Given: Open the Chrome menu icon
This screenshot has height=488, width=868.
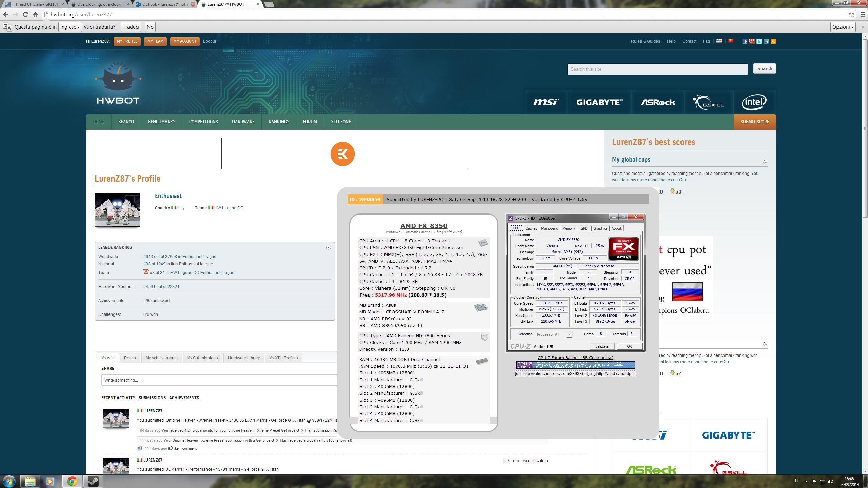Looking at the screenshot, I should tap(863, 15).
